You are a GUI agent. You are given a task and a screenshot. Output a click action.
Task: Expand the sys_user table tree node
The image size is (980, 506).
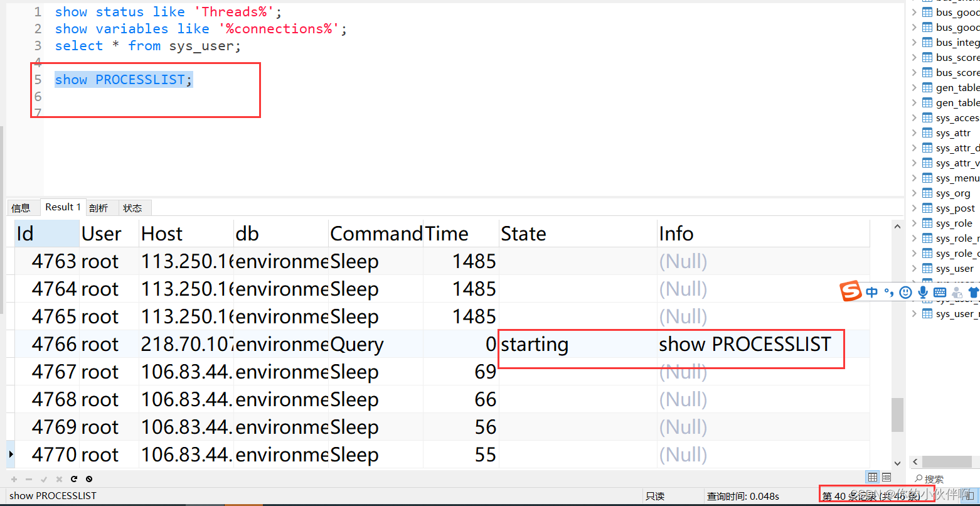914,269
